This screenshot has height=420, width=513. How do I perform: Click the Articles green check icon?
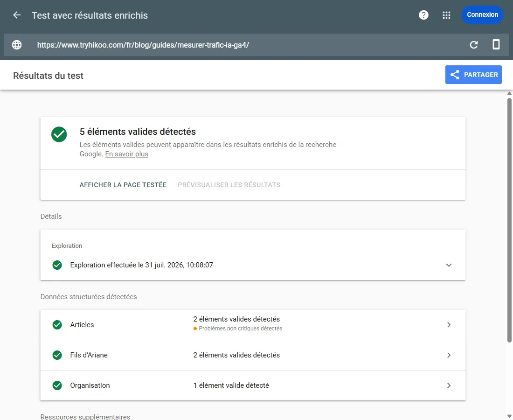tap(57, 325)
